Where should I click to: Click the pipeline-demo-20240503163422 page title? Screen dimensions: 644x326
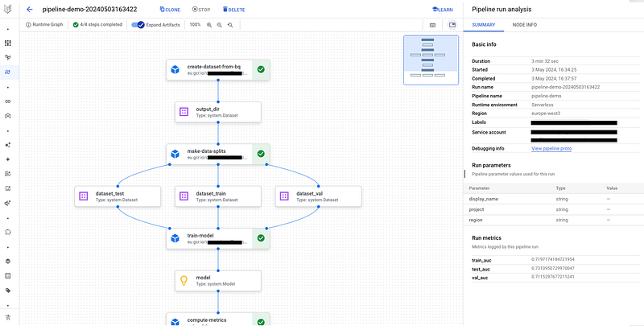coord(89,10)
